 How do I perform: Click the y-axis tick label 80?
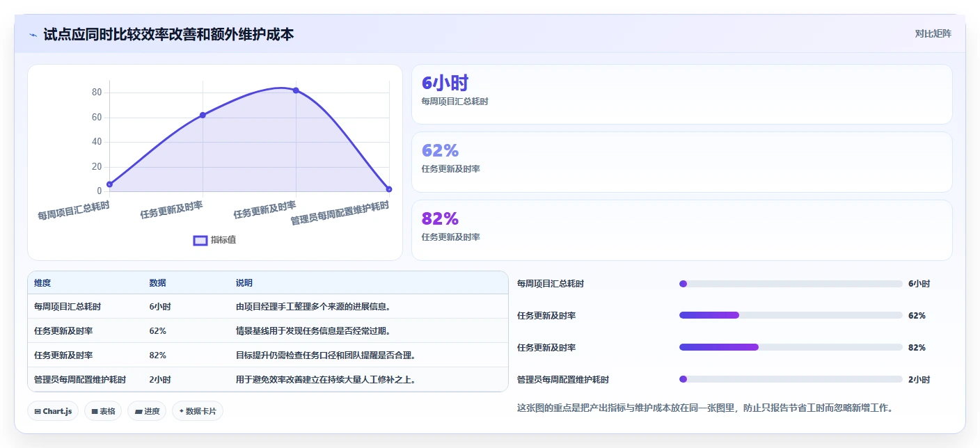(x=97, y=93)
